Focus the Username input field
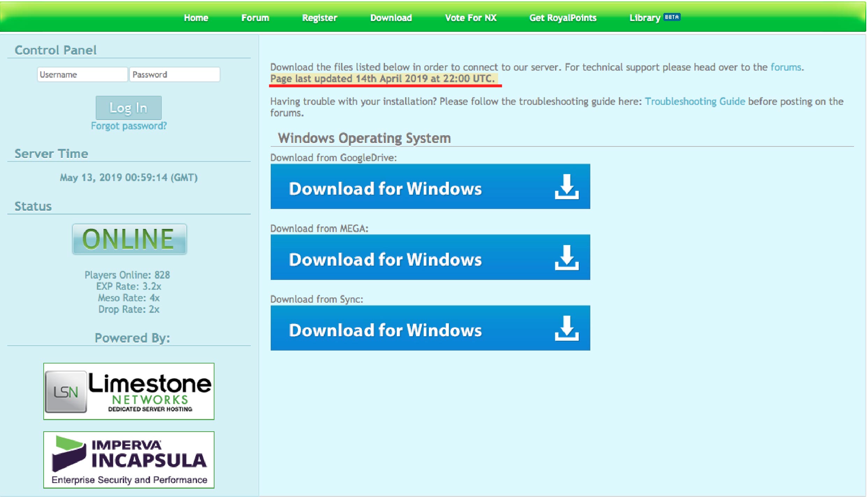The image size is (868, 497). (x=82, y=74)
